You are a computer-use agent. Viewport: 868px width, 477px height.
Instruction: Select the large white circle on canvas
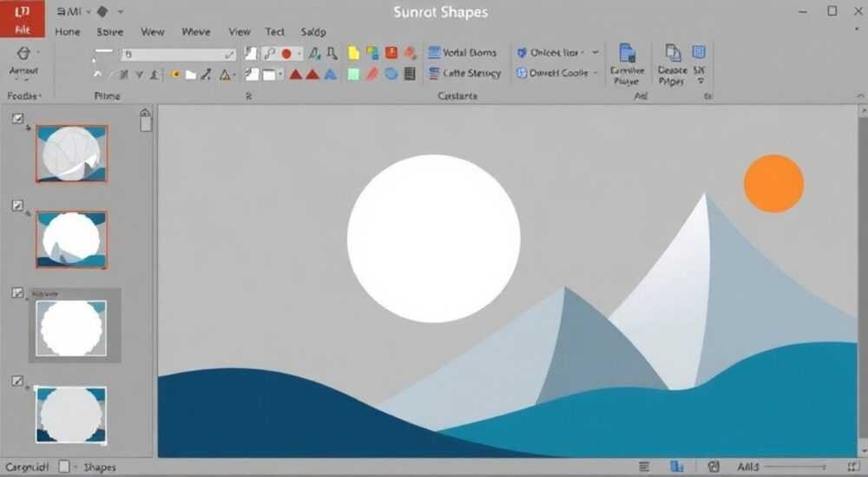click(x=433, y=238)
